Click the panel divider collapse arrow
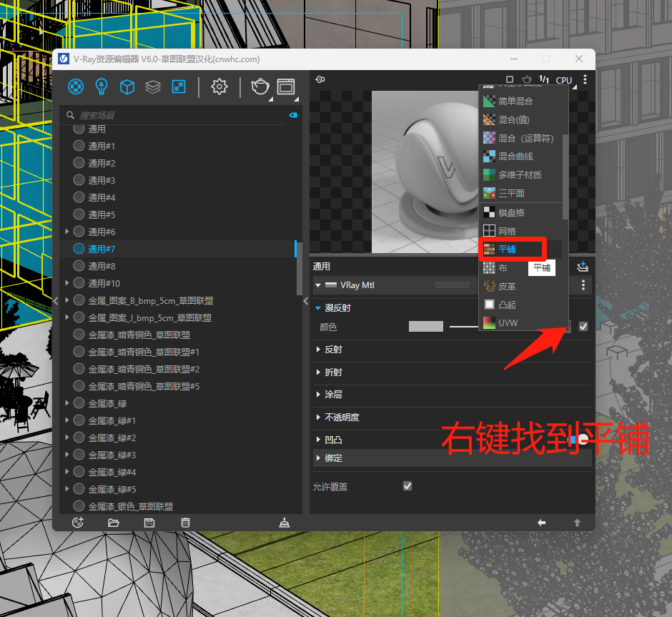This screenshot has height=617, width=672. click(305, 301)
